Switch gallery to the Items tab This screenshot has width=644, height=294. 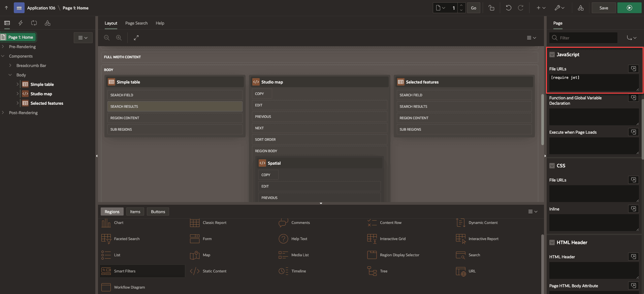click(x=135, y=211)
